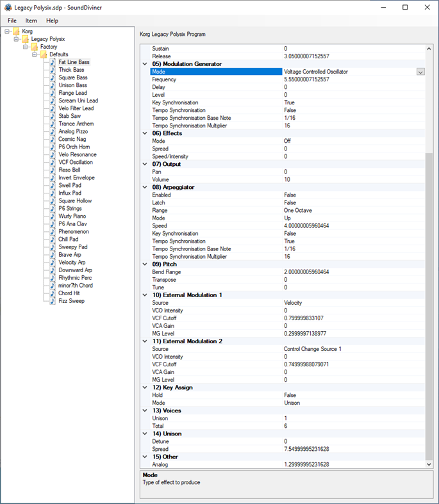The image size is (439, 504).
Task: Click the note icon beside Velo Resonance
Action: (x=53, y=154)
